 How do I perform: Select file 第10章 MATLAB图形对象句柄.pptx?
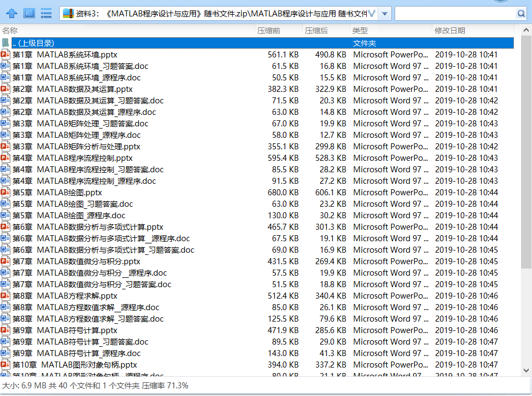pyautogui.click(x=89, y=365)
